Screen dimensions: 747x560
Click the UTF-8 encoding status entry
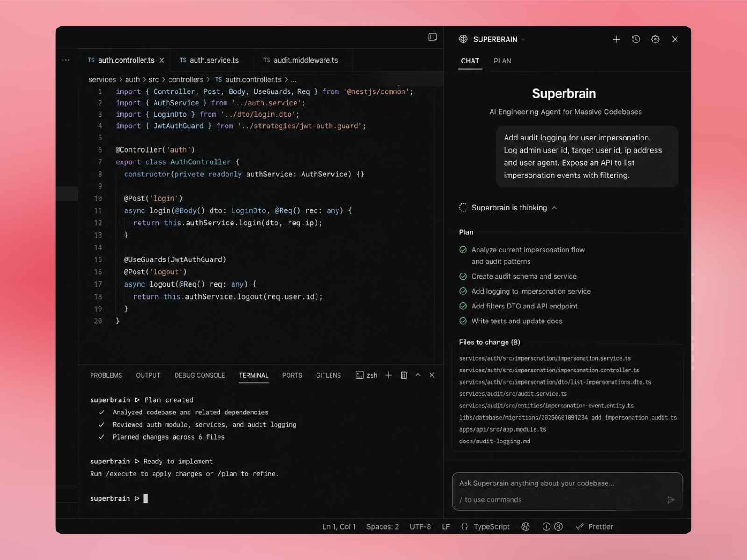tap(420, 526)
